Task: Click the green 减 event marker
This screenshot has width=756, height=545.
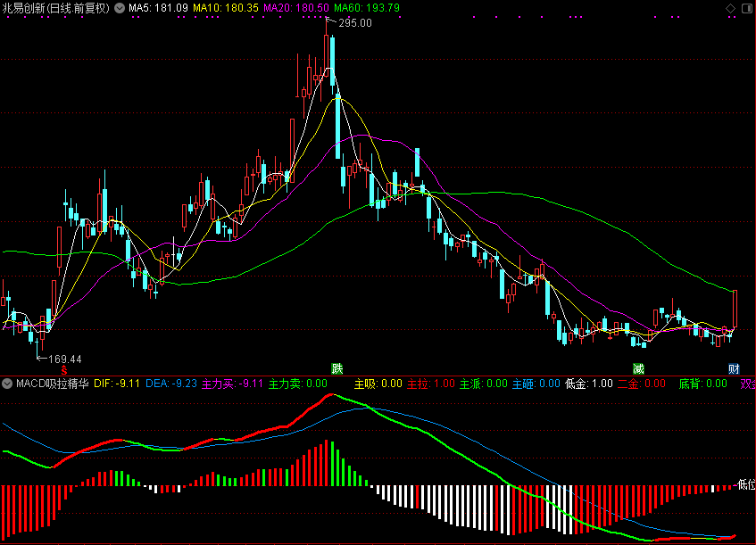Action: (x=638, y=367)
